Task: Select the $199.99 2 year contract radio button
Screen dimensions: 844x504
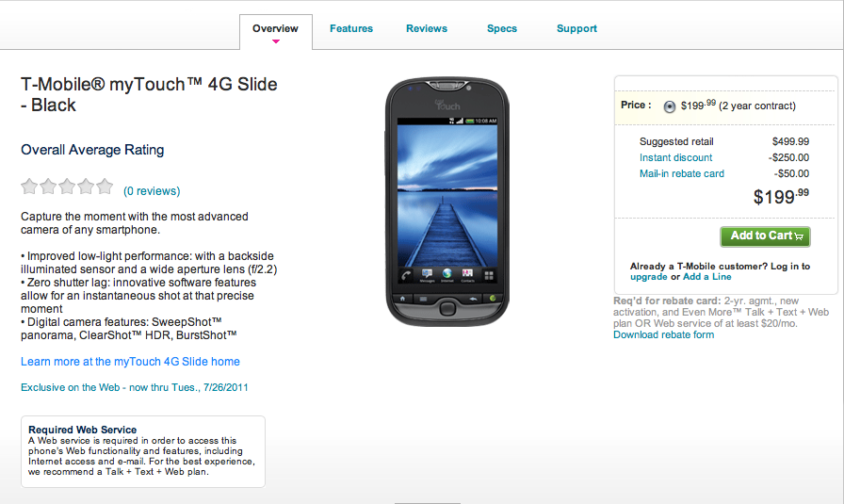Action: pos(669,106)
